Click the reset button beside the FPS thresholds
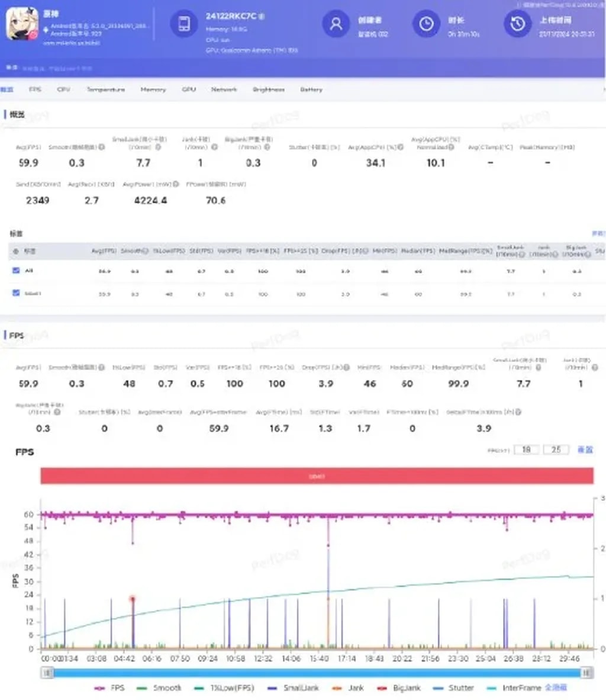The image size is (606, 700). [x=586, y=449]
